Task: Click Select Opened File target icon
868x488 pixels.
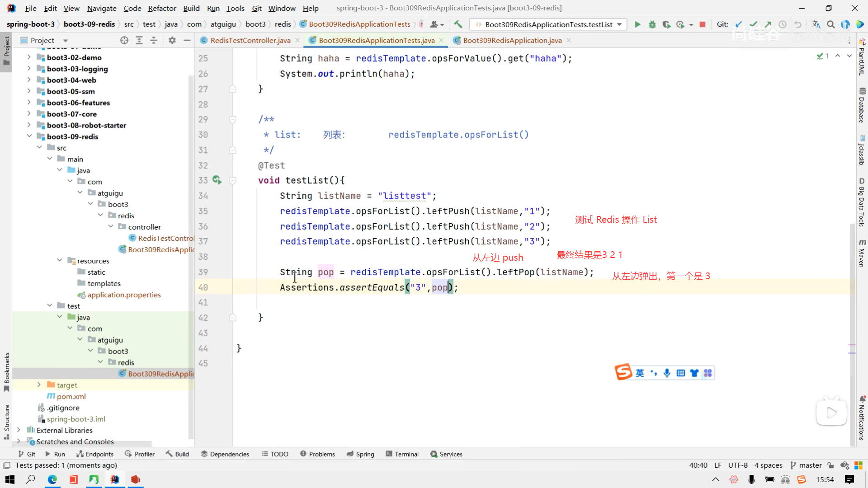Action: click(124, 40)
